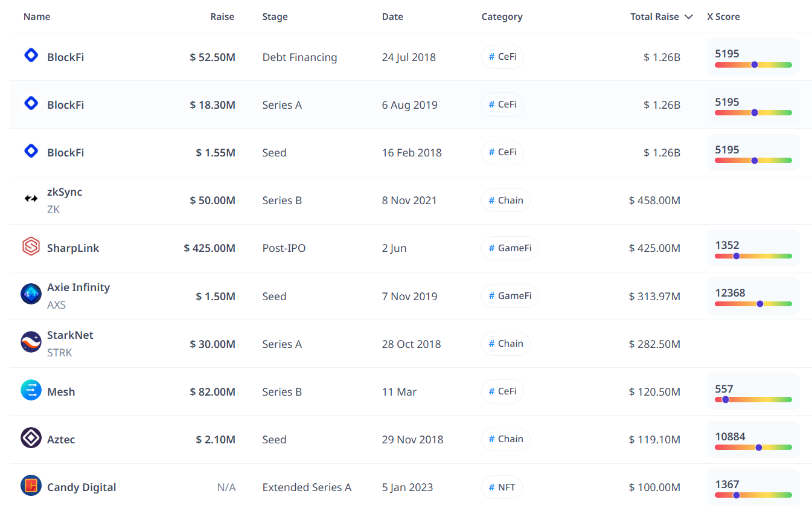This screenshot has width=812, height=511.
Task: Sort by the Raise column header
Action: (222, 17)
